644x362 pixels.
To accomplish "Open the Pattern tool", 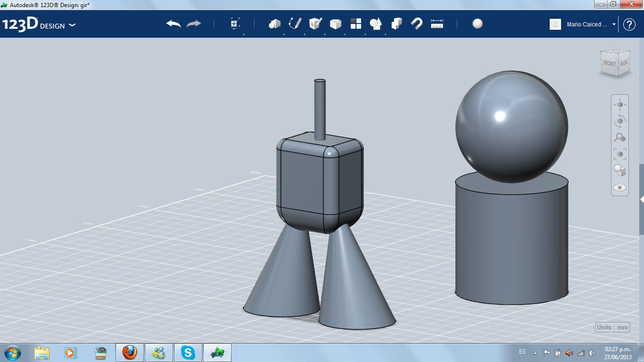I will pyautogui.click(x=355, y=24).
